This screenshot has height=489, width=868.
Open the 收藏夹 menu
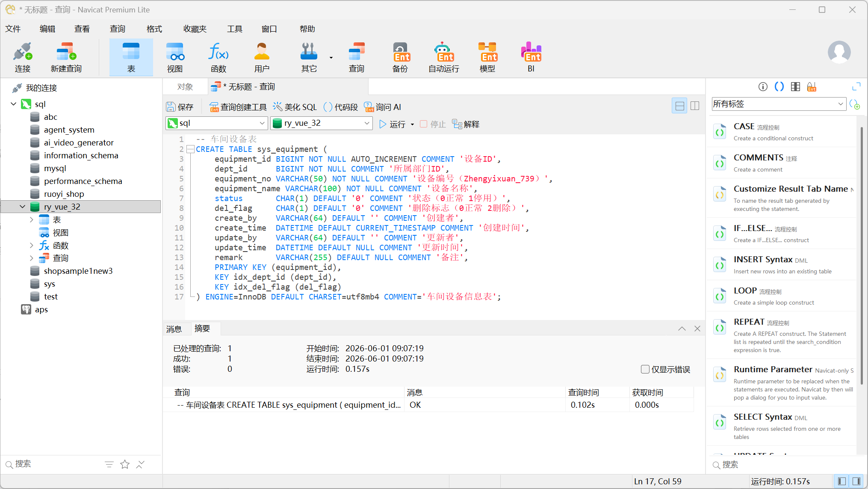[x=195, y=29]
